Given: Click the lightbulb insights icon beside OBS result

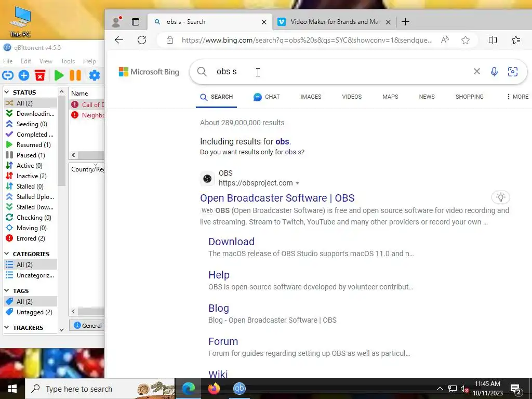Looking at the screenshot, I should [501, 197].
